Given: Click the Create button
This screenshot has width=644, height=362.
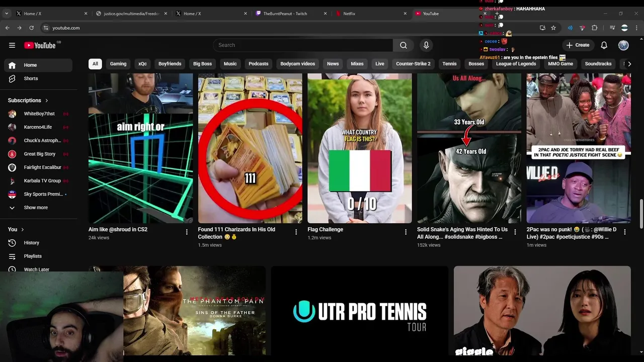Looking at the screenshot, I should point(578,45).
